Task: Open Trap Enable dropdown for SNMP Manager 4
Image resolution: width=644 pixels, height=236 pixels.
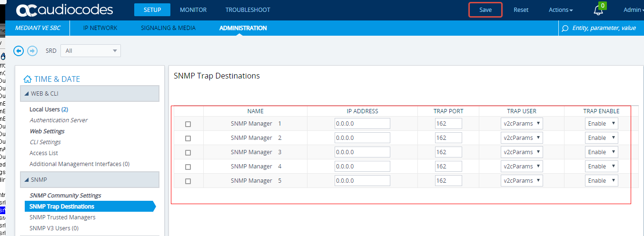Action: [x=601, y=167]
